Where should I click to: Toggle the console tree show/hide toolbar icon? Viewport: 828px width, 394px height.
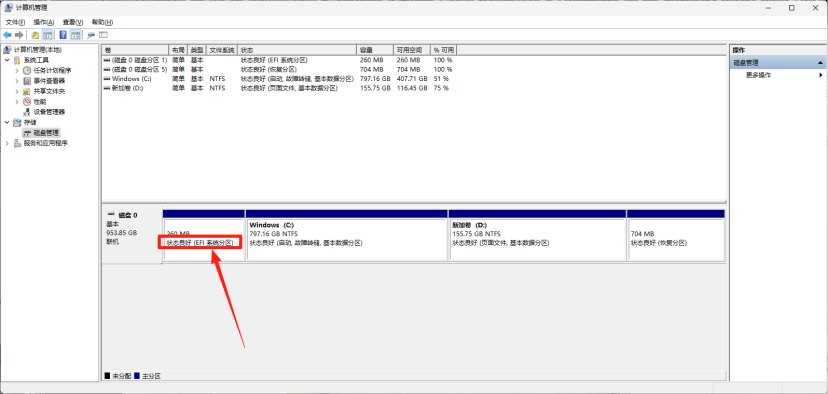[x=48, y=35]
